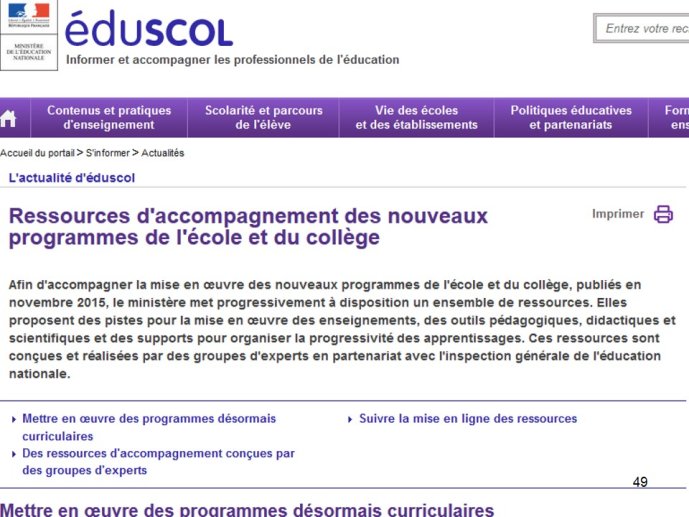Viewport: 689px width, 517px height.
Task: Open the S'informer breadcrumb link
Action: (x=108, y=153)
